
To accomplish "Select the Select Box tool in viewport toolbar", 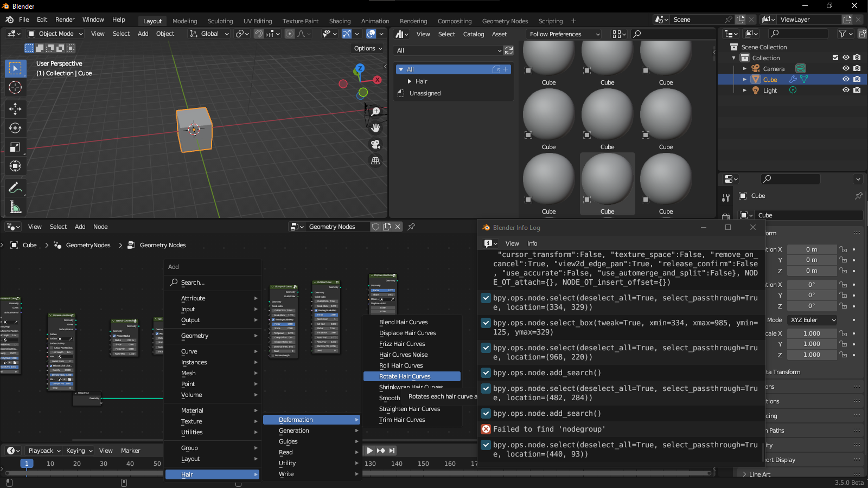I will click(15, 68).
